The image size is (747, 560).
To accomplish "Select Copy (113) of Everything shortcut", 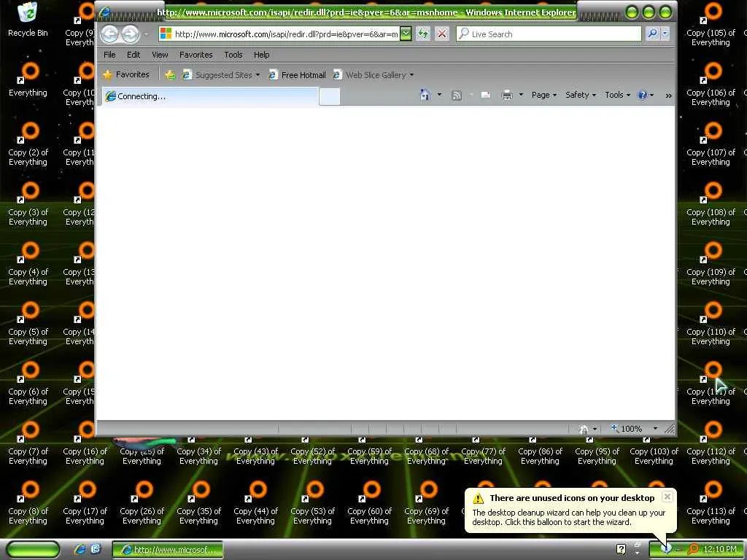I will tap(711, 503).
